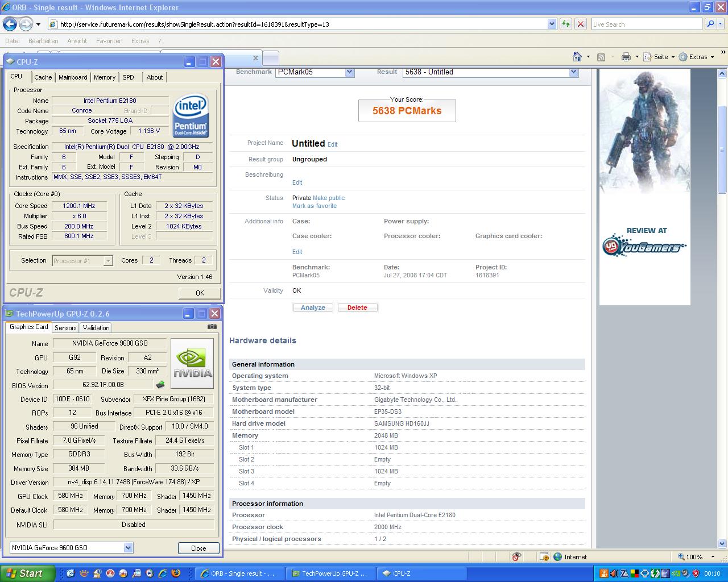Open the Bearbeiten menu
This screenshot has width=728, height=582.
[x=43, y=41]
